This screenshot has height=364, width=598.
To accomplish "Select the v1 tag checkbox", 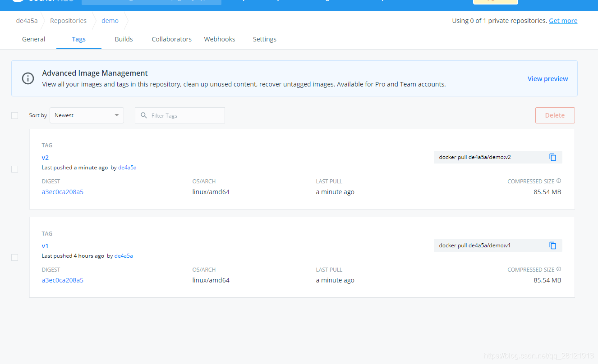I will [14, 257].
